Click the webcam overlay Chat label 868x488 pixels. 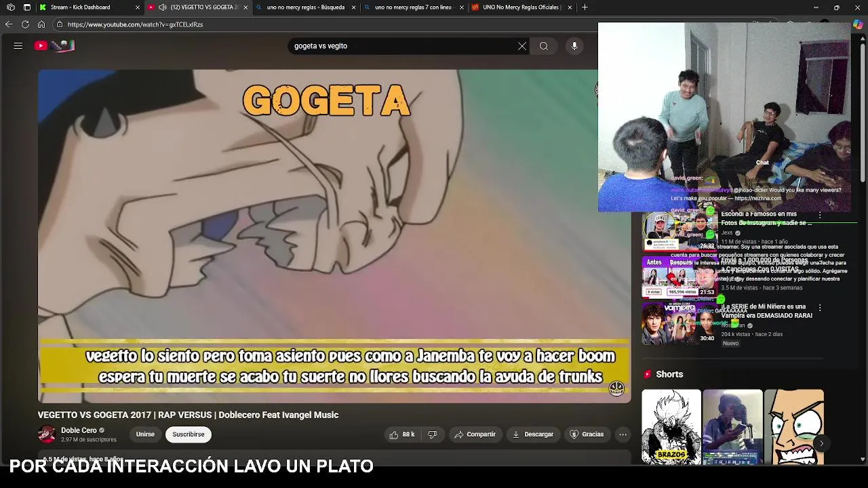[762, 163]
